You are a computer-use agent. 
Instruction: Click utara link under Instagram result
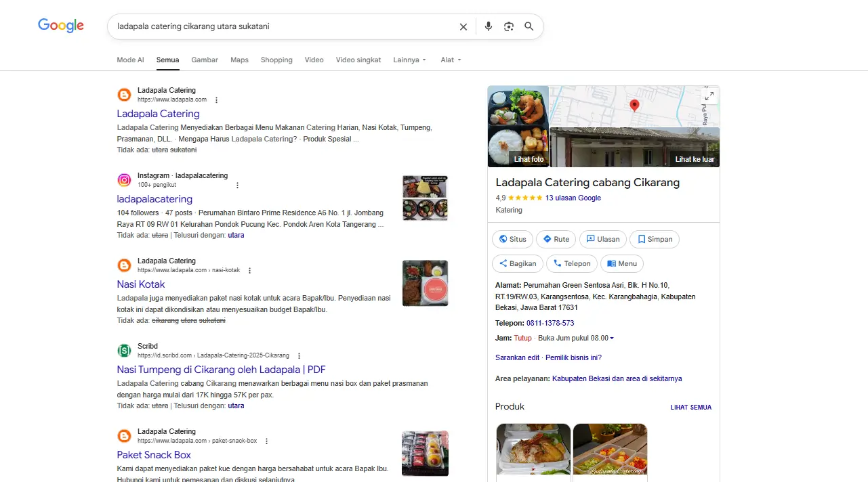click(x=236, y=235)
